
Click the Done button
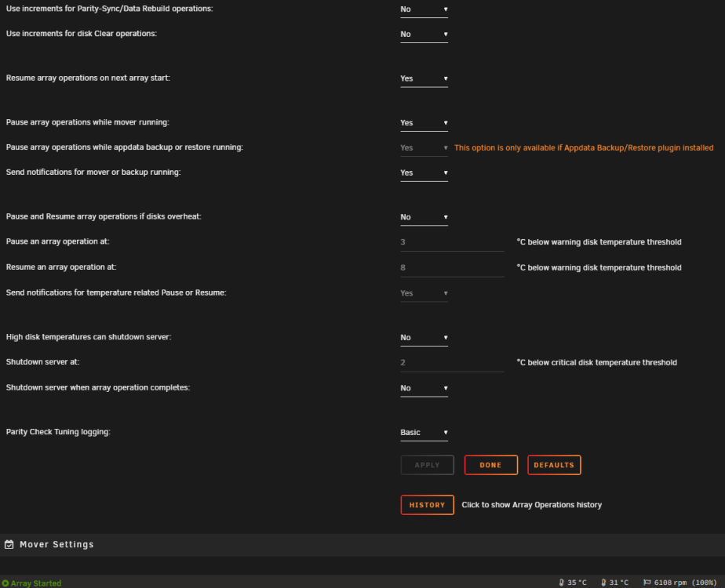[491, 465]
